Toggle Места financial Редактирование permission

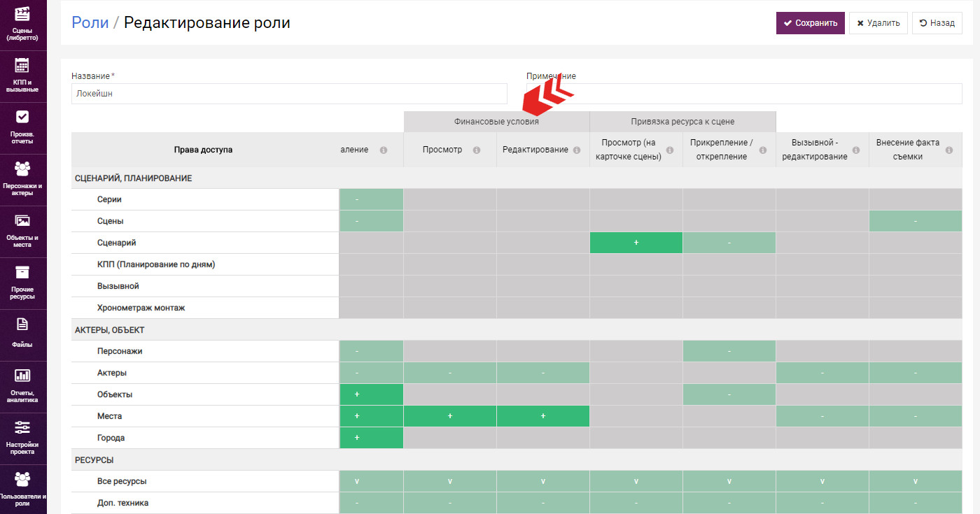(543, 416)
